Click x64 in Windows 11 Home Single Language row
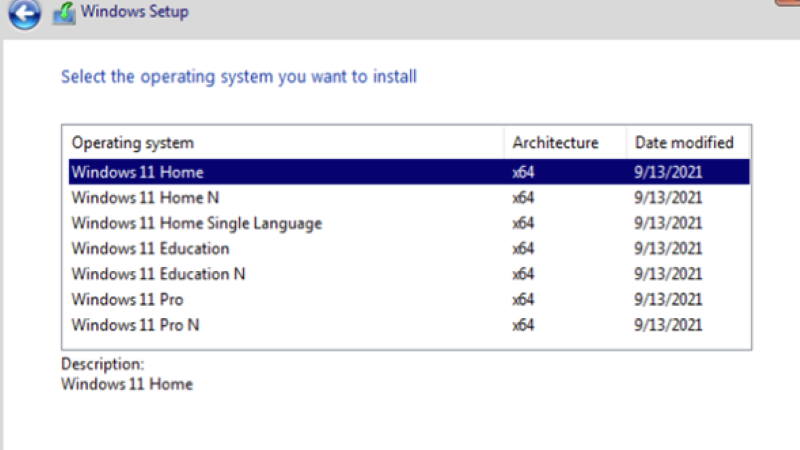The width and height of the screenshot is (800, 450). point(523,223)
